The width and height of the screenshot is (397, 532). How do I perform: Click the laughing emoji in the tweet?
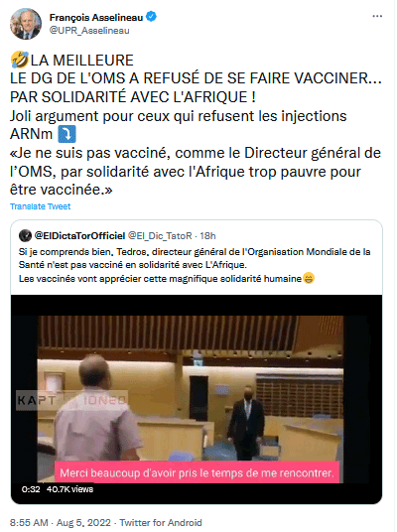coord(19,60)
